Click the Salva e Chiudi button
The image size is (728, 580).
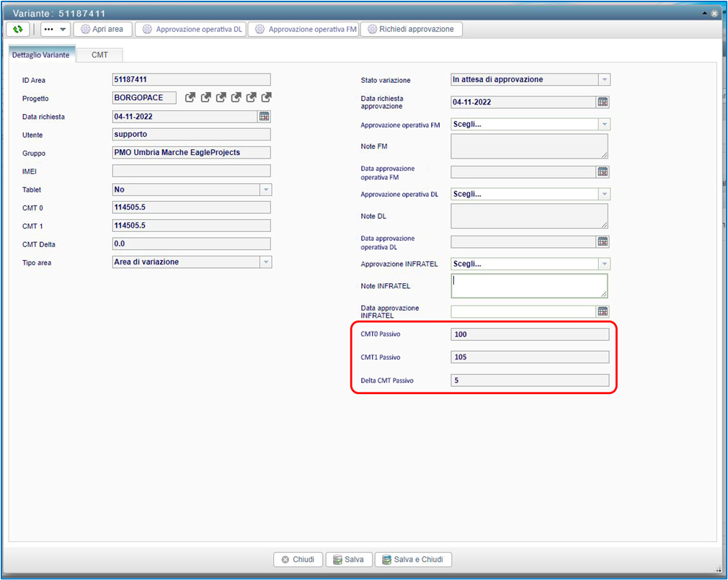[x=414, y=560]
